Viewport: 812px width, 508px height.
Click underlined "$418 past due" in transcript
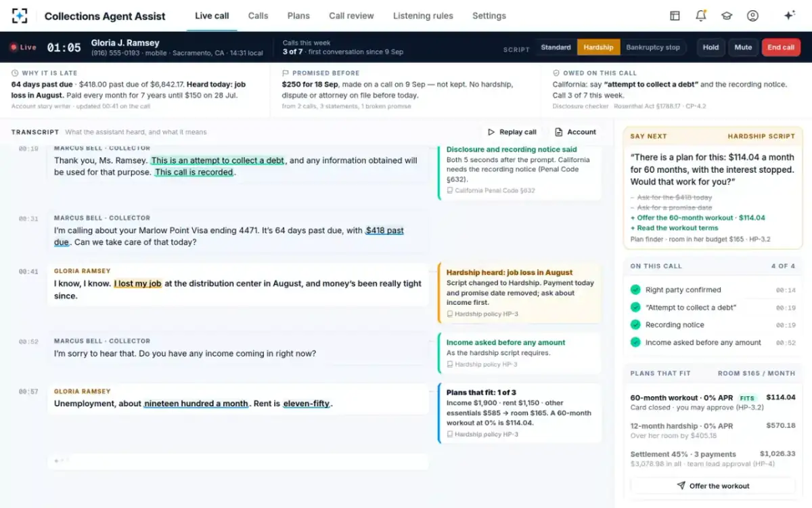click(x=384, y=230)
